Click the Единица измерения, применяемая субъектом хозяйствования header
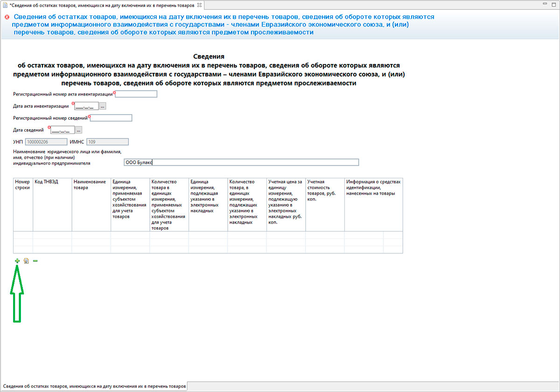560x392 pixels. click(130, 204)
